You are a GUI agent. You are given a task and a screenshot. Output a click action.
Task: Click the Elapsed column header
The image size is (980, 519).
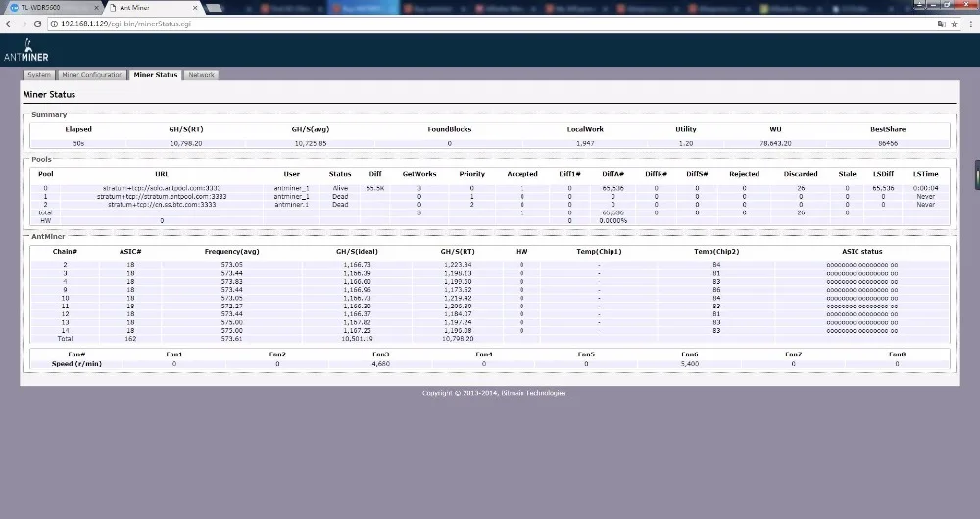(x=78, y=129)
